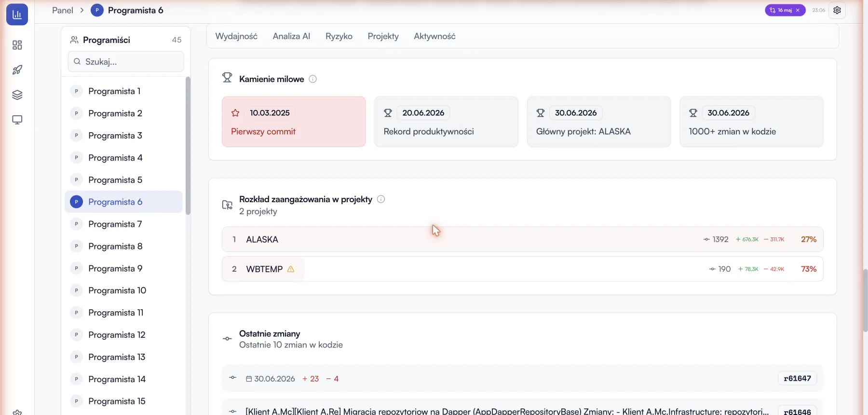868x415 pixels.
Task: Click the Kamienie milowe trophy header icon
Action: 227,78
